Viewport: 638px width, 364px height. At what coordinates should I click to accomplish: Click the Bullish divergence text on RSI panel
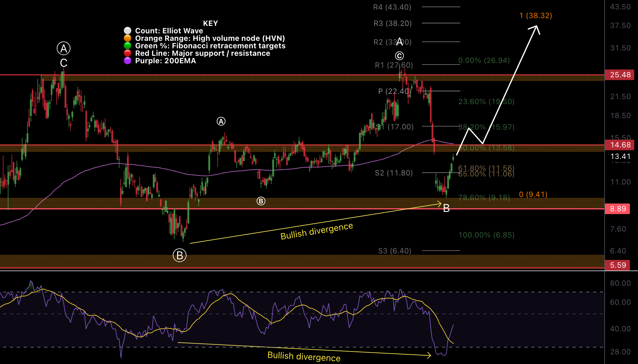pos(304,357)
